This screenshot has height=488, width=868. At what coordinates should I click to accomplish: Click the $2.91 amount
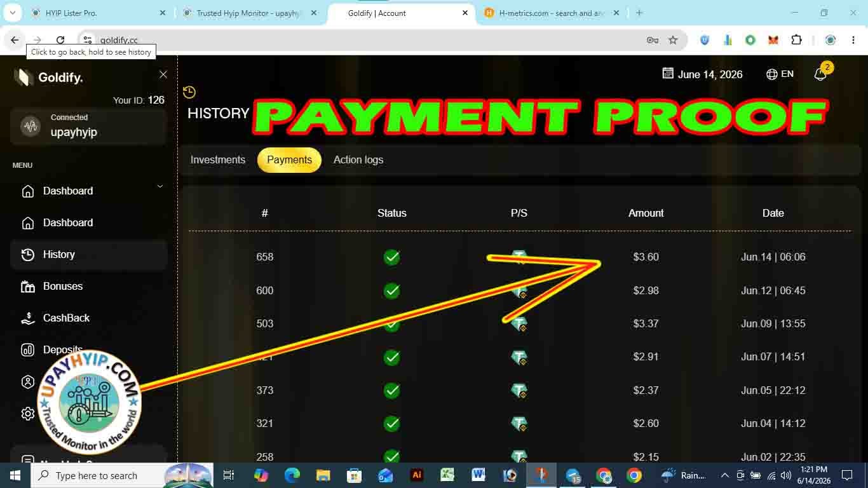(646, 356)
